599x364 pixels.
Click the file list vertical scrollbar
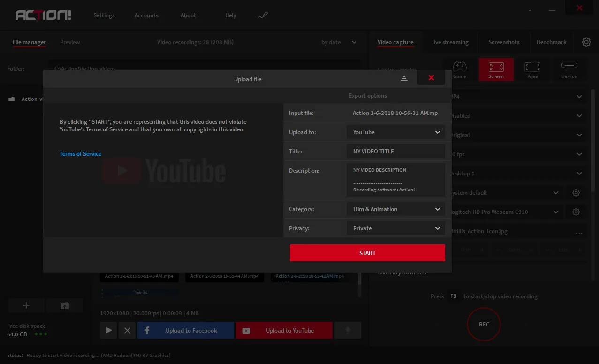360,285
